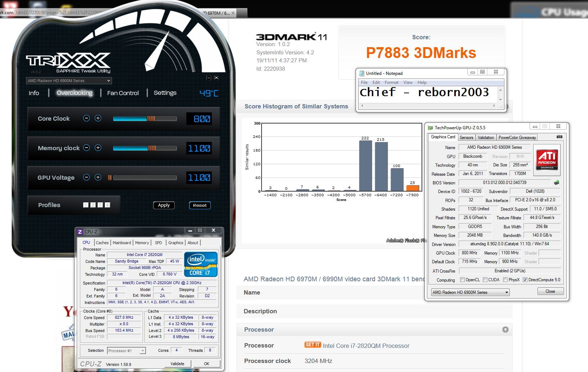Image resolution: width=588 pixels, height=372 pixels.
Task: Click Close button in GPU-Z
Action: (550, 291)
